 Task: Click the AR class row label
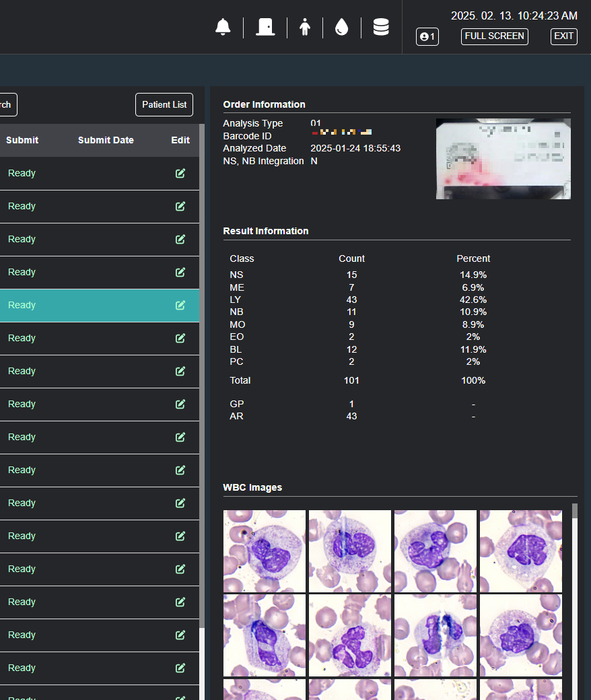236,416
